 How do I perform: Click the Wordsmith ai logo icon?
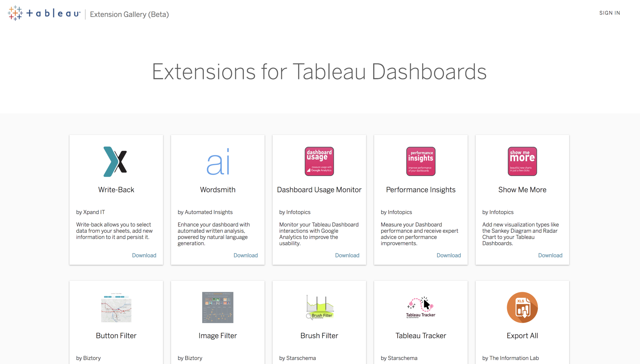[217, 162]
